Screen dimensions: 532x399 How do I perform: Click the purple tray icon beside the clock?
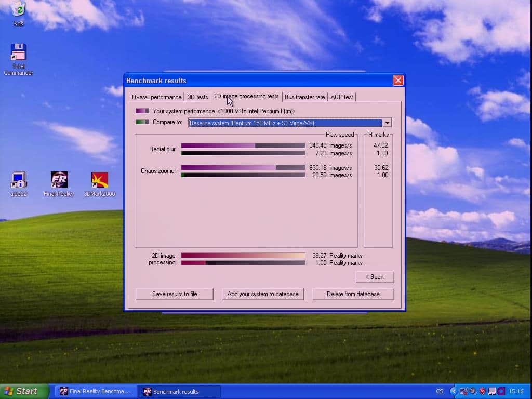[x=501, y=391]
